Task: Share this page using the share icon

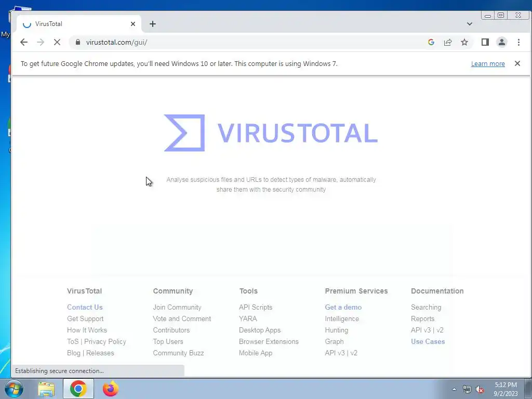Action: [448, 42]
